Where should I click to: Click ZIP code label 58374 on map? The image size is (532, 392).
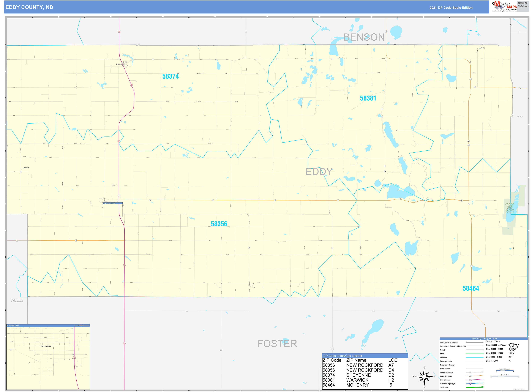tap(170, 76)
